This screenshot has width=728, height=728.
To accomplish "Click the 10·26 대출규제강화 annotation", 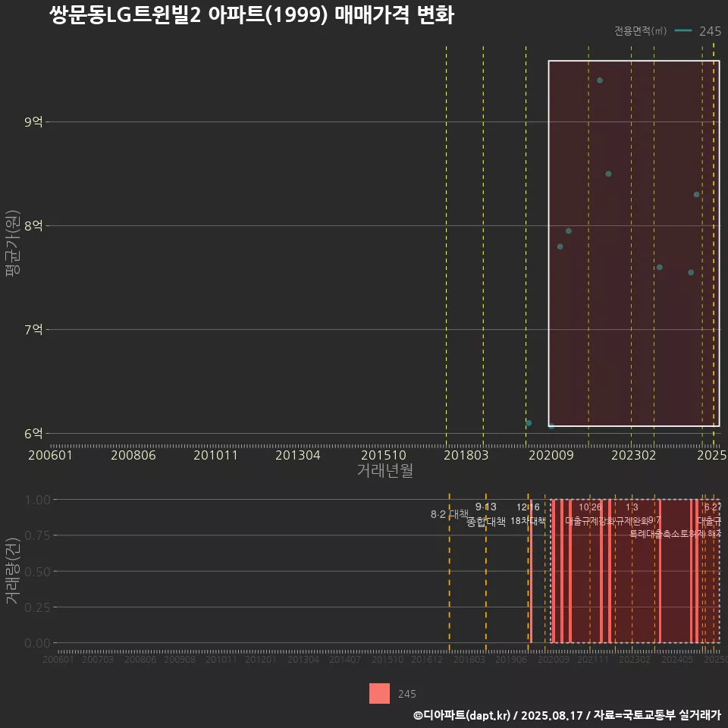I will (590, 514).
